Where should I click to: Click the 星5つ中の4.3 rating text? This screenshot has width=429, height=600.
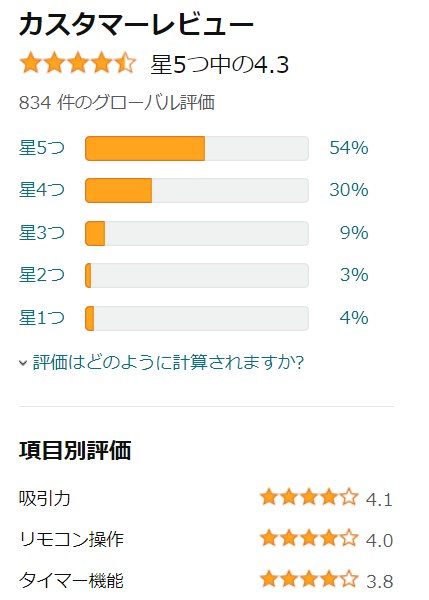click(220, 64)
